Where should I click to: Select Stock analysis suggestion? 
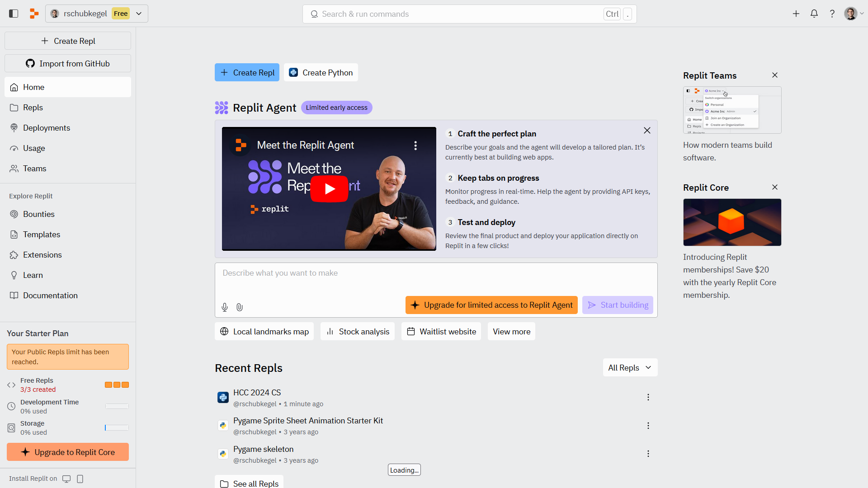[358, 332]
